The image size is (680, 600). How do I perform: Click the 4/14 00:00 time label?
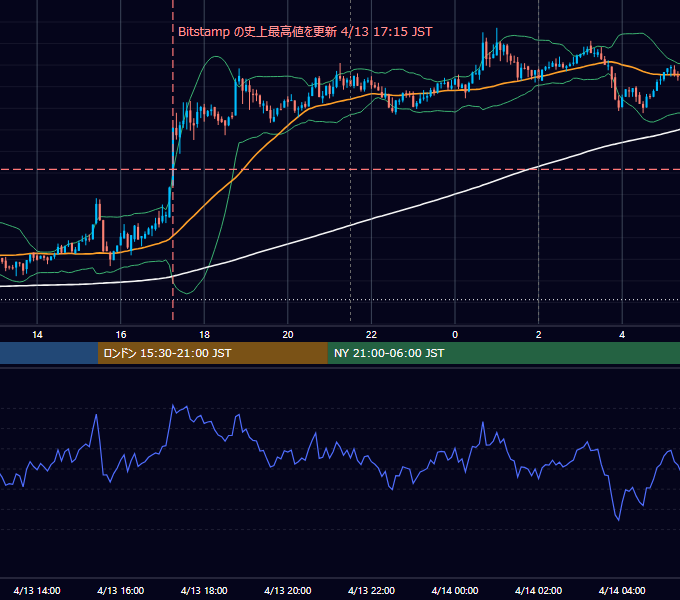coord(455,590)
